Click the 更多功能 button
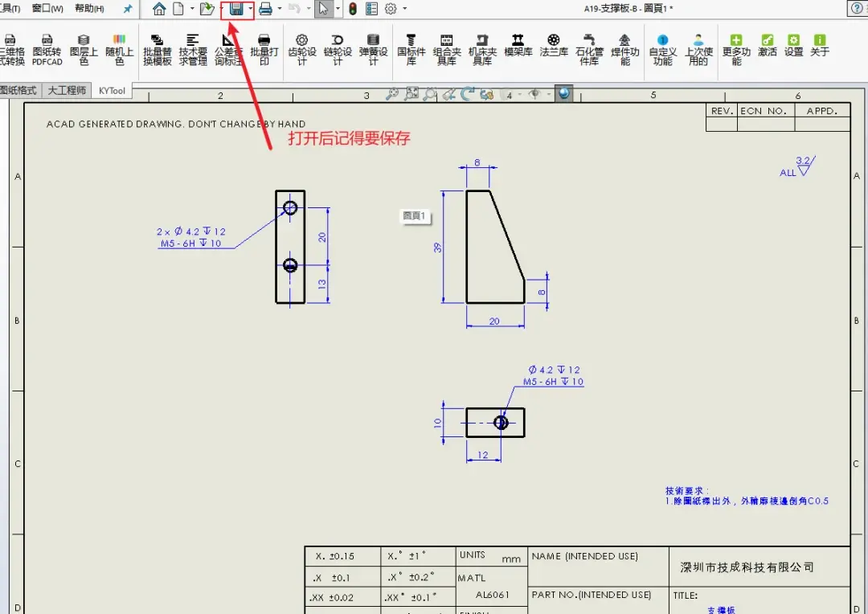This screenshot has width=868, height=614. [736, 50]
